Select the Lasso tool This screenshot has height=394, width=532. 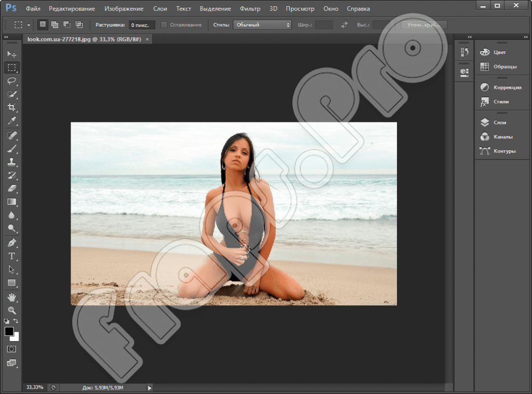point(12,80)
